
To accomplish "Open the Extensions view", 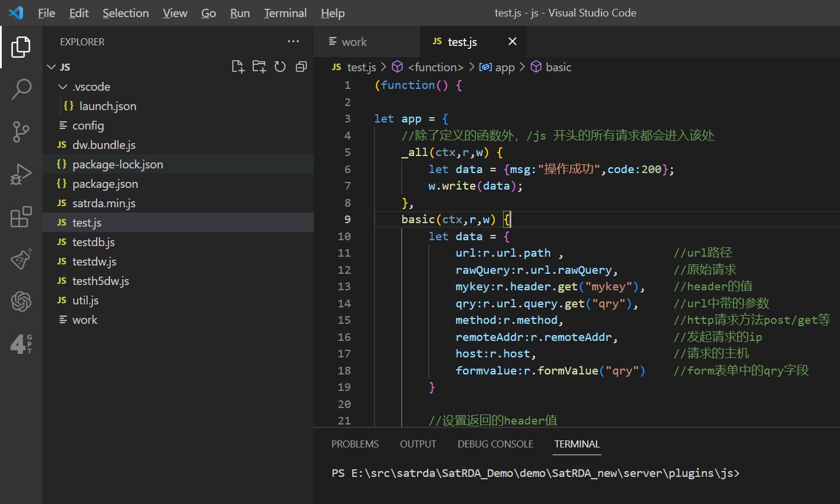I will click(21, 217).
